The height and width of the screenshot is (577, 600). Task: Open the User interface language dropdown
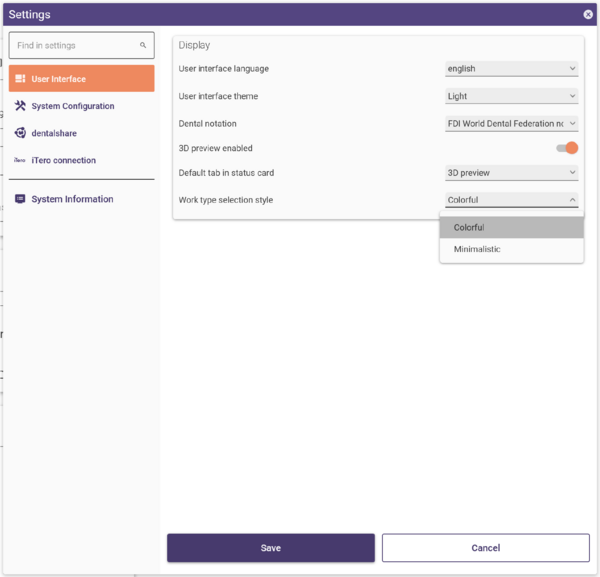coord(511,68)
